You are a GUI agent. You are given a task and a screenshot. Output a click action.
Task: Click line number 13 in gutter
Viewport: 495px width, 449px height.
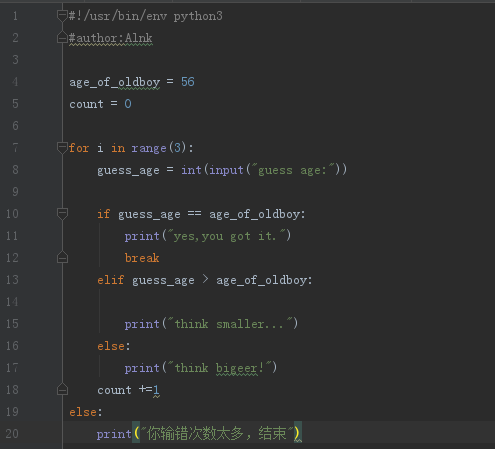(12, 280)
